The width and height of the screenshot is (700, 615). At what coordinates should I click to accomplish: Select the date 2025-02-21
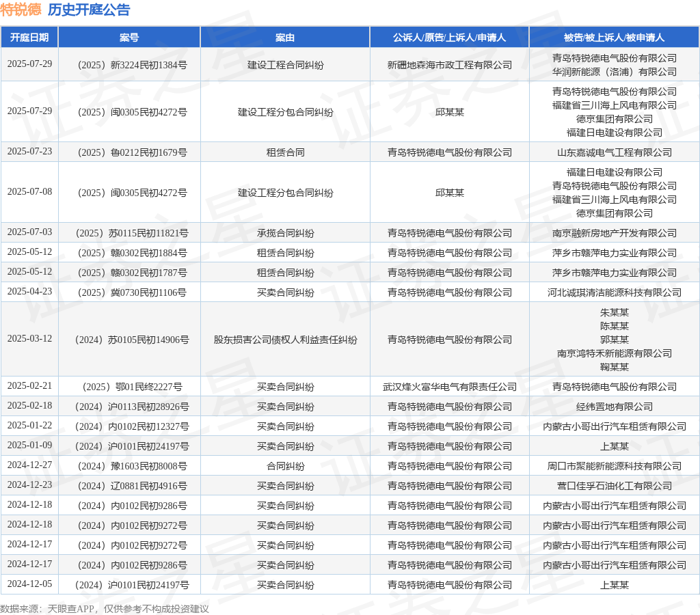click(29, 385)
